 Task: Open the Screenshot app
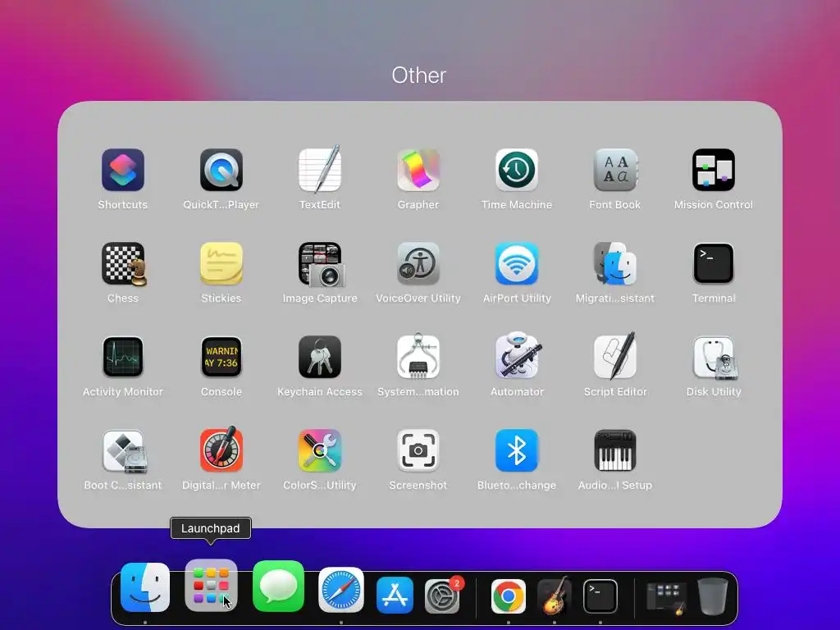pyautogui.click(x=418, y=450)
